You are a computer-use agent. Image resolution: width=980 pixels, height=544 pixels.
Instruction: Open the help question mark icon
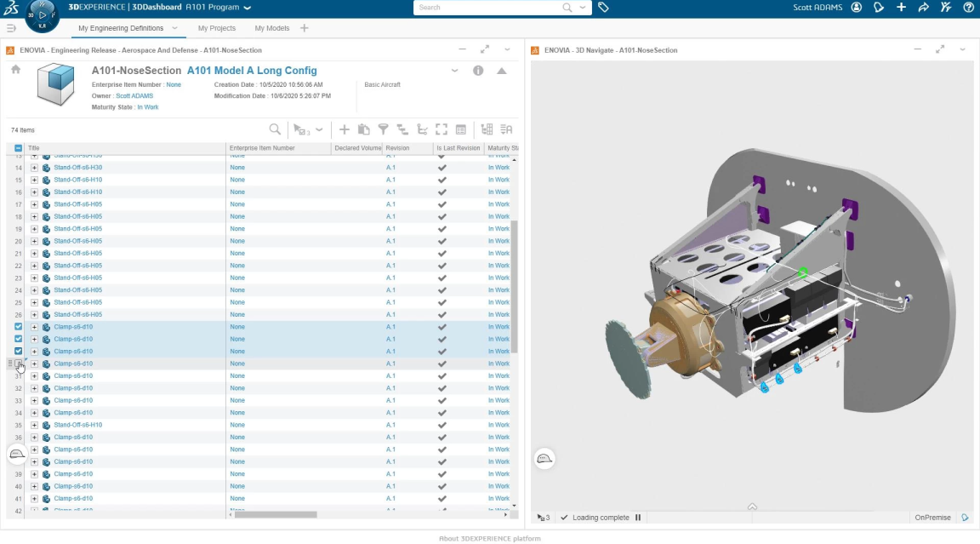click(968, 8)
